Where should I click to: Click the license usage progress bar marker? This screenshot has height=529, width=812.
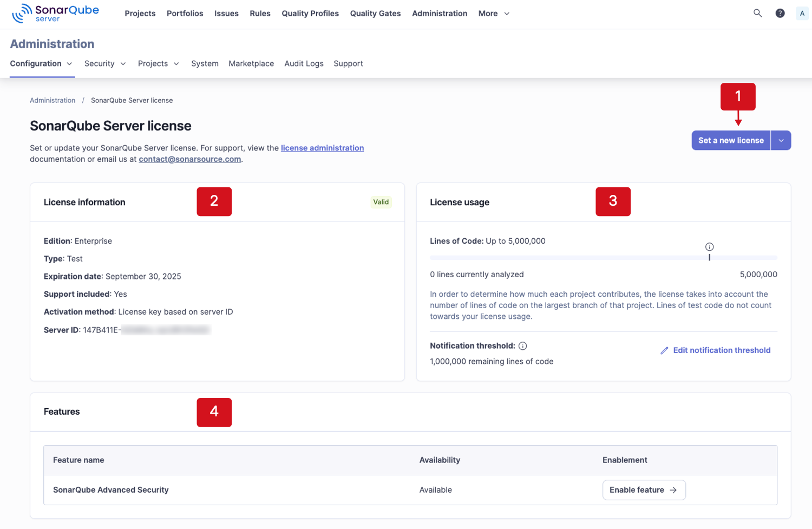[709, 258]
